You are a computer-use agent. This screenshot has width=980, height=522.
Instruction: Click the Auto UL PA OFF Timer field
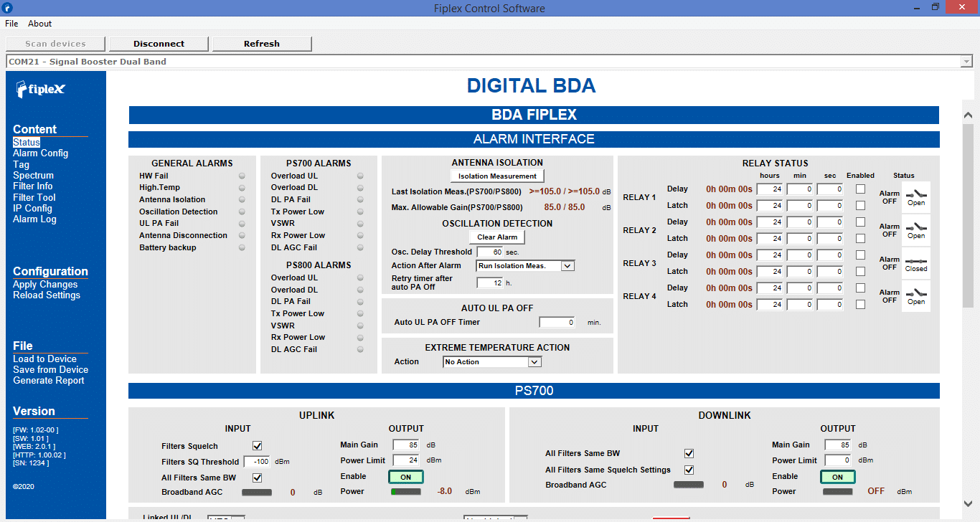tap(557, 323)
